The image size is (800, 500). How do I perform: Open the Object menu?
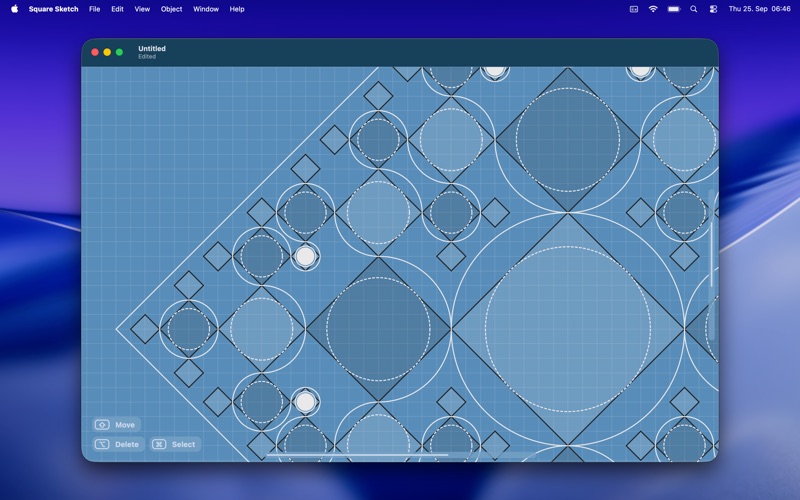click(171, 9)
